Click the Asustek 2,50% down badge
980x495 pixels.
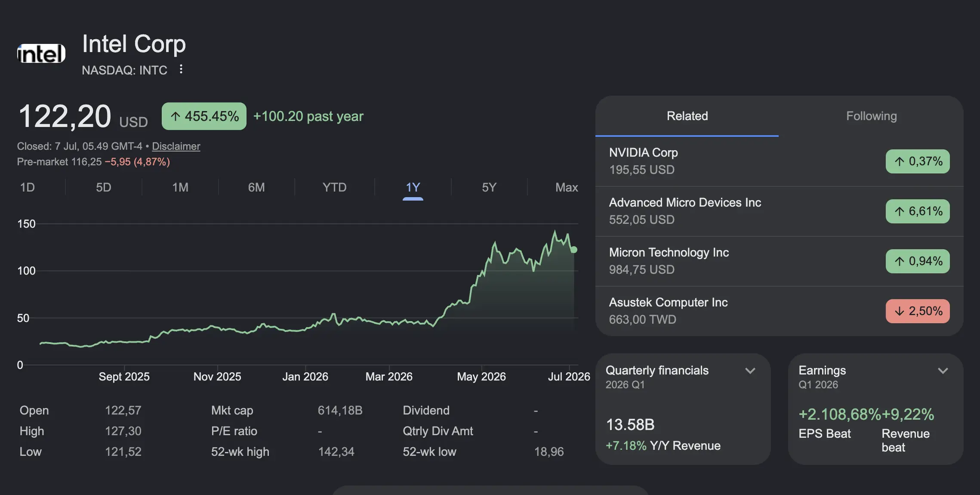pos(918,311)
